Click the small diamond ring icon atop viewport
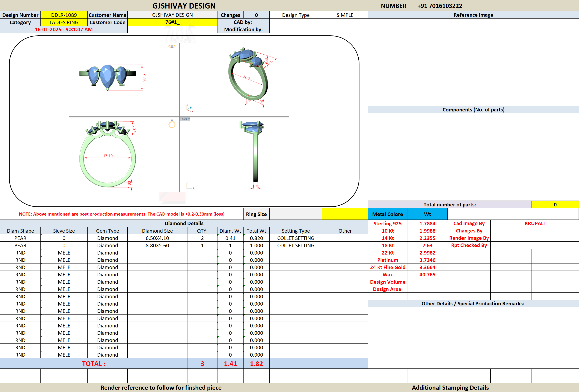579x392 pixels. pos(172,46)
